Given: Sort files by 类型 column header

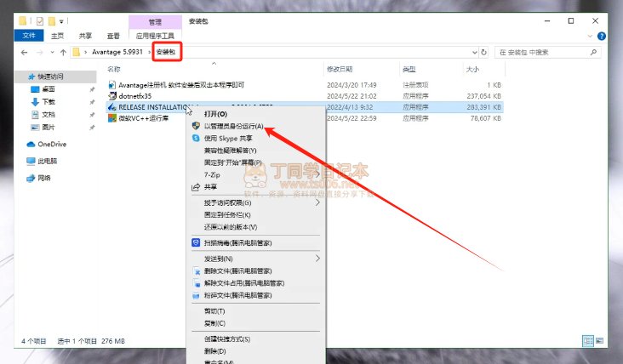Looking at the screenshot, I should click(x=409, y=69).
